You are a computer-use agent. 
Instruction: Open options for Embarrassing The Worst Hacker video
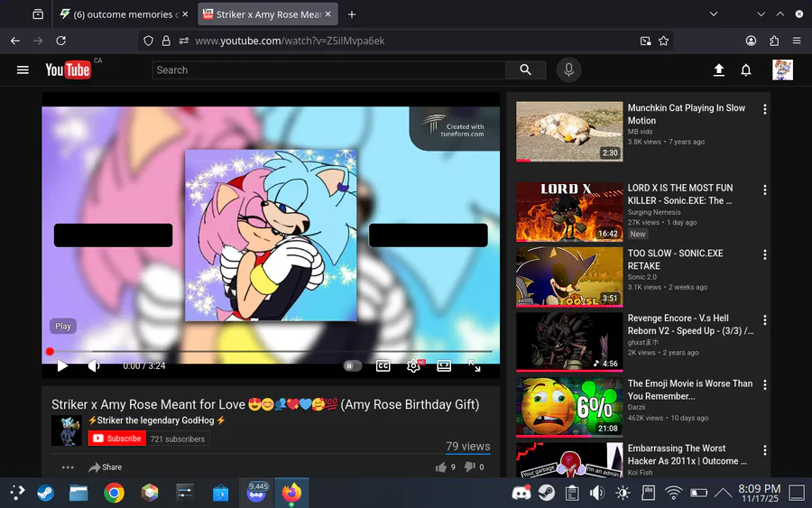click(764, 449)
